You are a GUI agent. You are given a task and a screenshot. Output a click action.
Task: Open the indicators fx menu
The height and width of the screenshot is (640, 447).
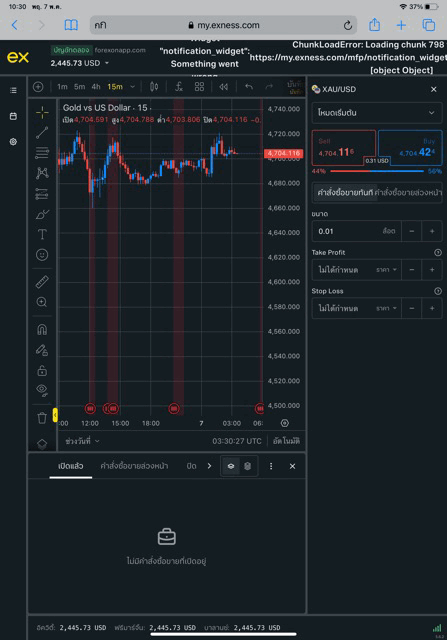point(179,87)
